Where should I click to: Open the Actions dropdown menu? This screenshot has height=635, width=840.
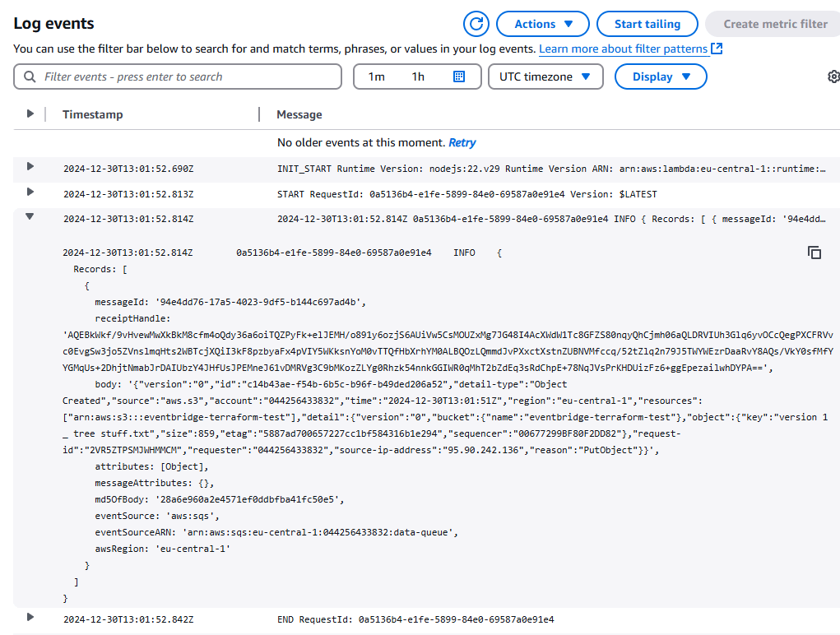tap(543, 24)
